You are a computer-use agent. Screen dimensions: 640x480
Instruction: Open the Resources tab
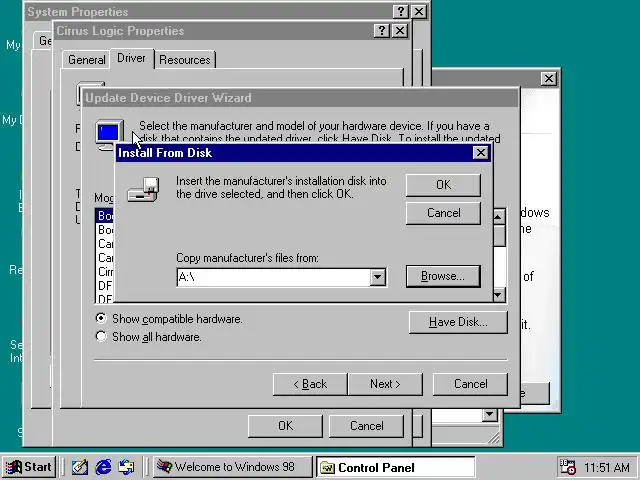185,60
